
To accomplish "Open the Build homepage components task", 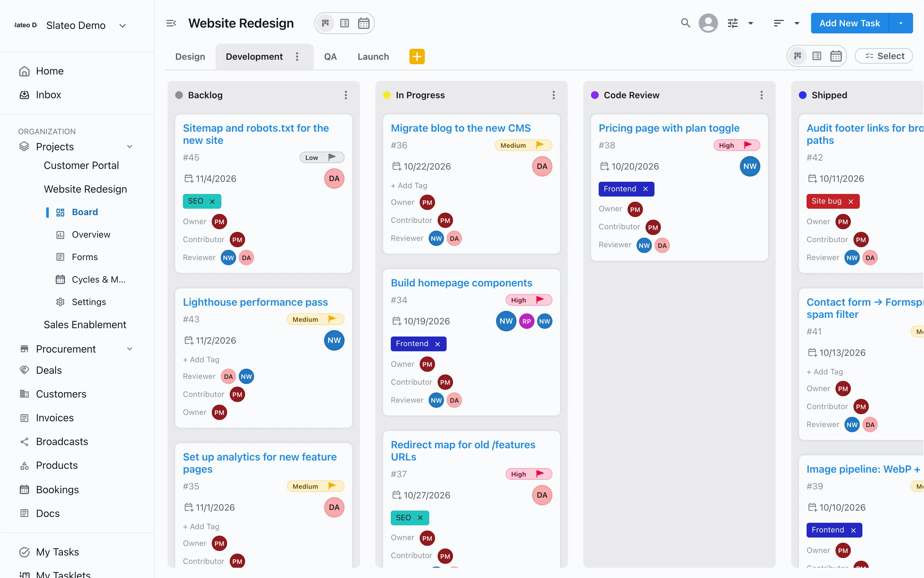I will tap(461, 283).
